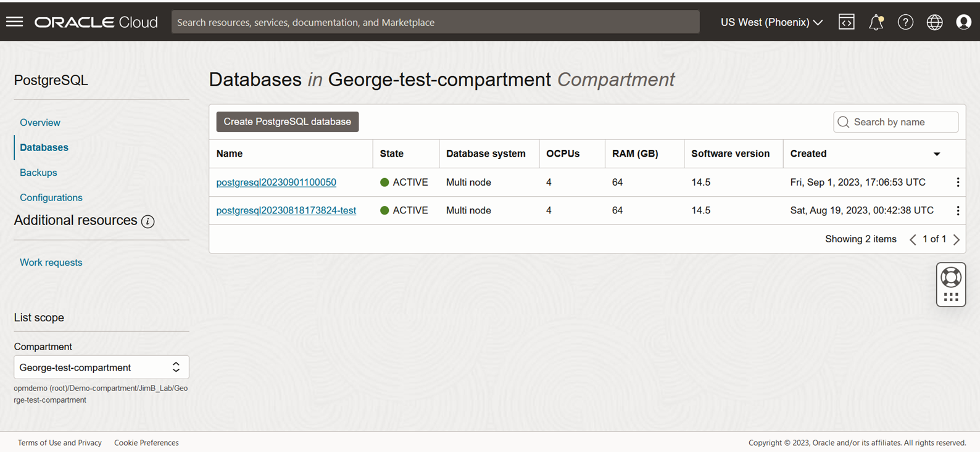Open the user profile avatar menu
980x452 pixels.
tap(963, 22)
